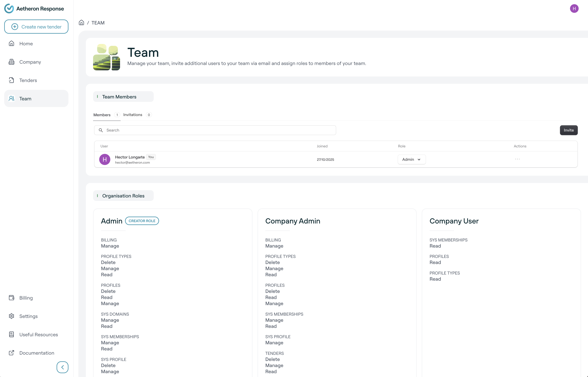Click the Invite button
Image resolution: width=588 pixels, height=377 pixels.
pyautogui.click(x=569, y=130)
